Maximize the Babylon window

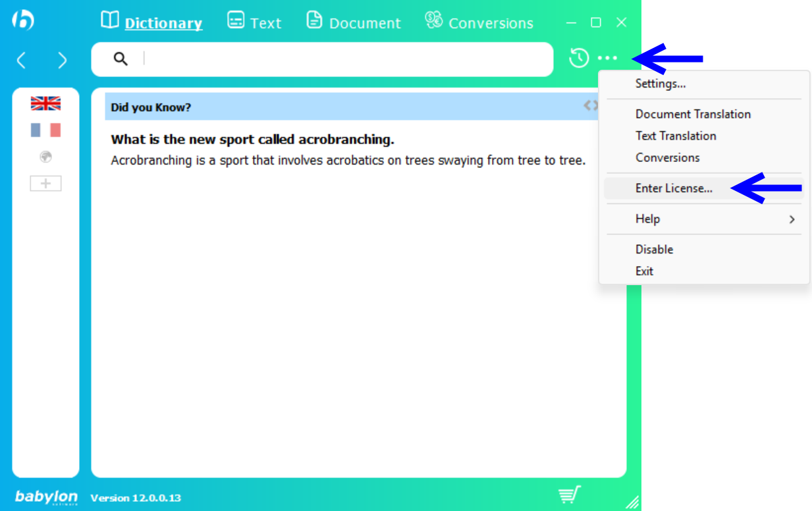pyautogui.click(x=596, y=22)
